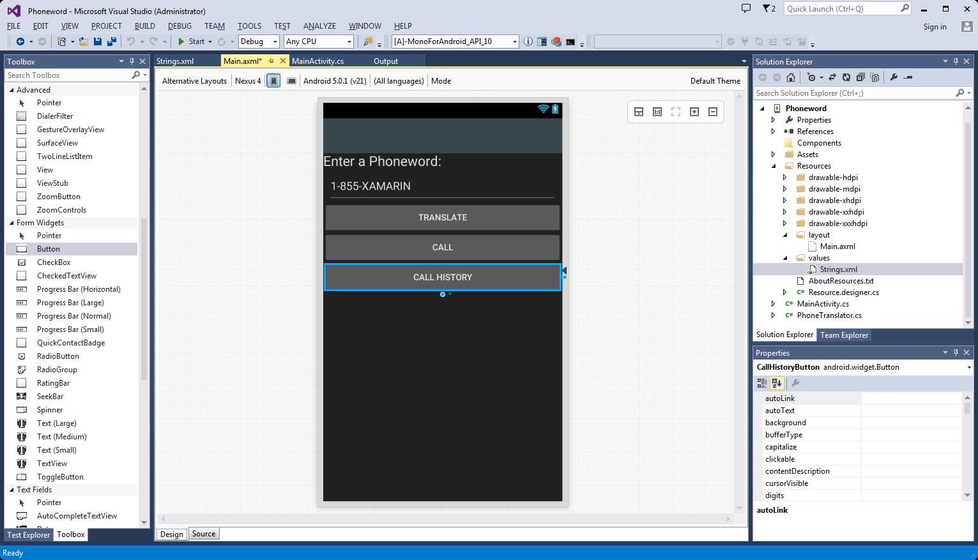The height and width of the screenshot is (560, 978).
Task: Click the Save All toolbar icon
Action: 112,42
